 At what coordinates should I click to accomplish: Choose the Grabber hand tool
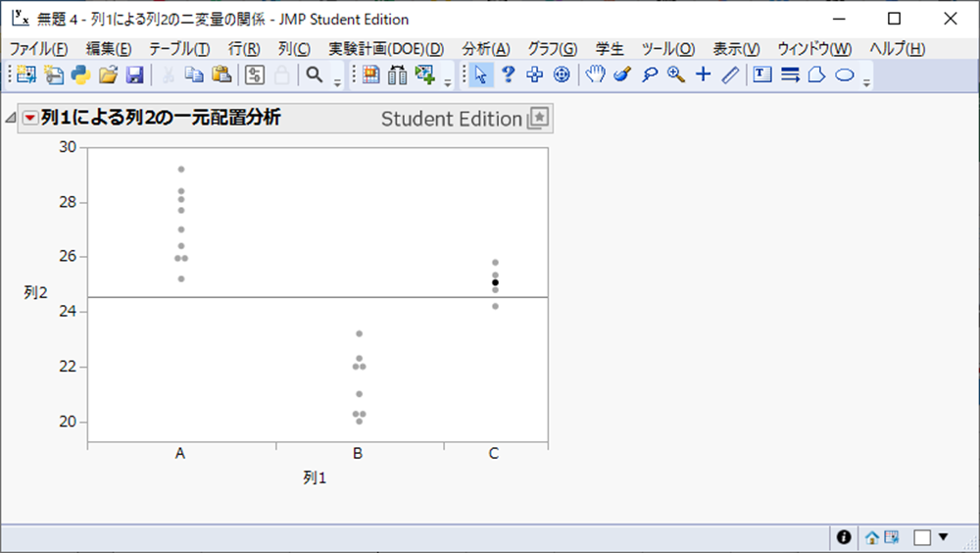coord(595,75)
